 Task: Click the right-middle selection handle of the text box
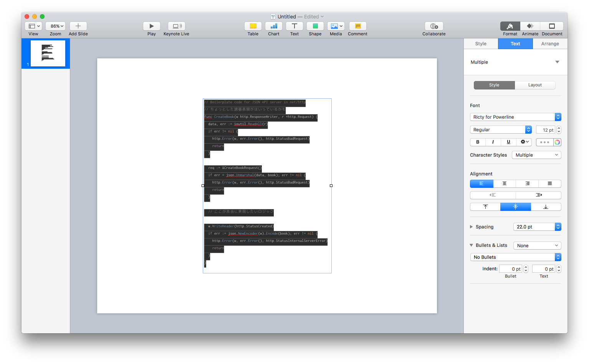331,186
